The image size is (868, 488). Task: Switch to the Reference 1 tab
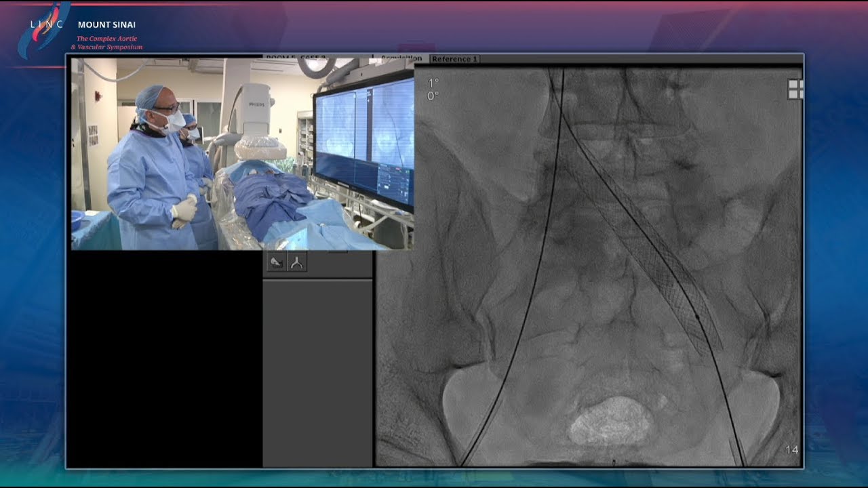click(454, 59)
